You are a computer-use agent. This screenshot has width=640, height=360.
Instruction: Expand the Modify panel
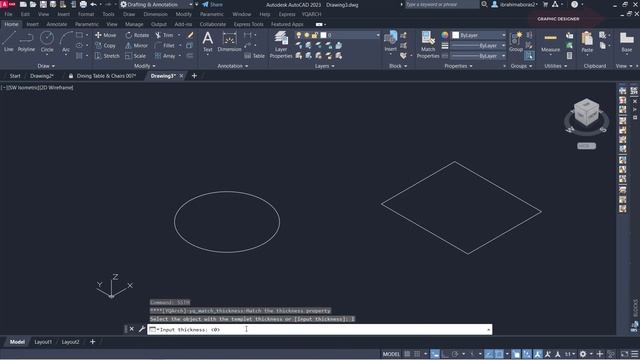[x=144, y=66]
